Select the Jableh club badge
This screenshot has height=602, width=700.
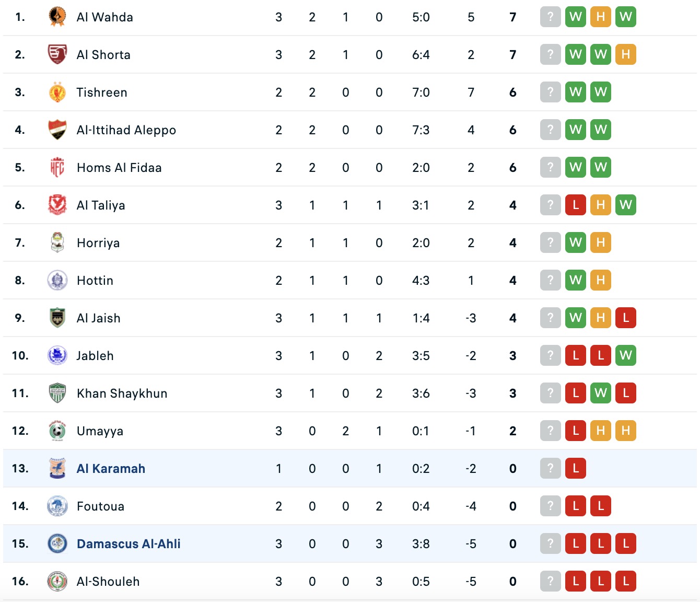pos(57,355)
